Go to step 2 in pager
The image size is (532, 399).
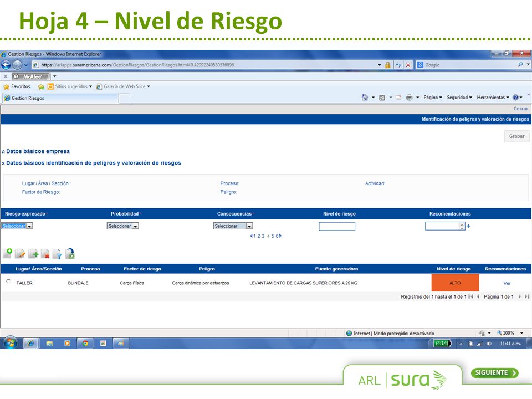(259, 236)
